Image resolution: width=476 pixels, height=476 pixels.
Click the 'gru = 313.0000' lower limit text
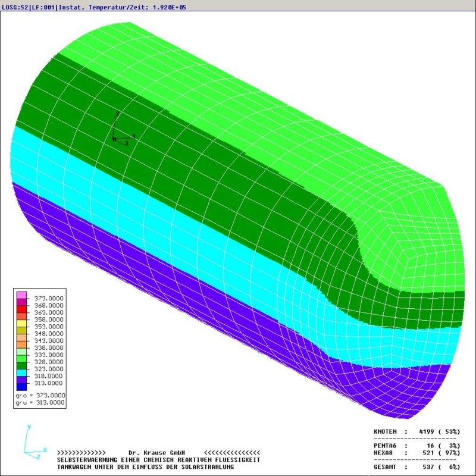(x=40, y=403)
